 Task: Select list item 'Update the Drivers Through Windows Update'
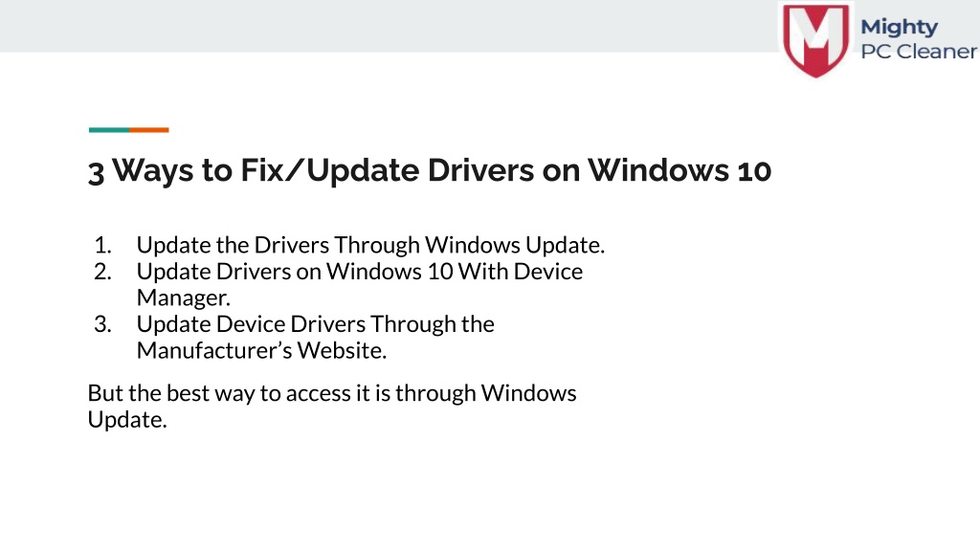click(370, 245)
